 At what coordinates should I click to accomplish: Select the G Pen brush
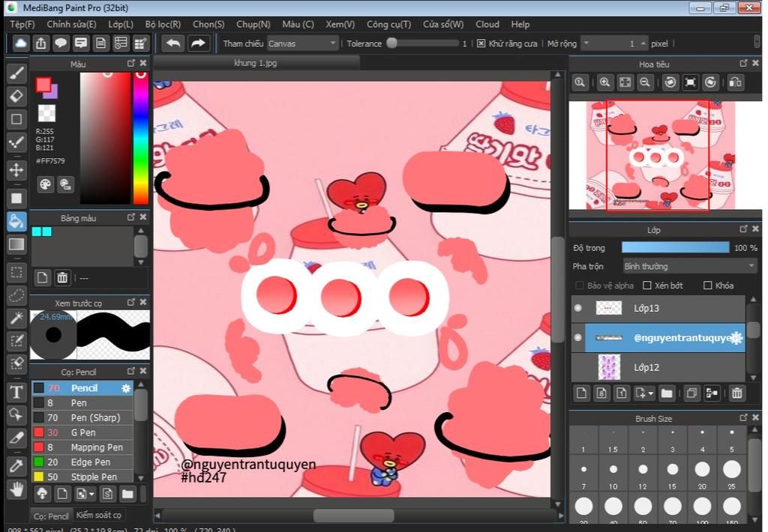(82, 432)
